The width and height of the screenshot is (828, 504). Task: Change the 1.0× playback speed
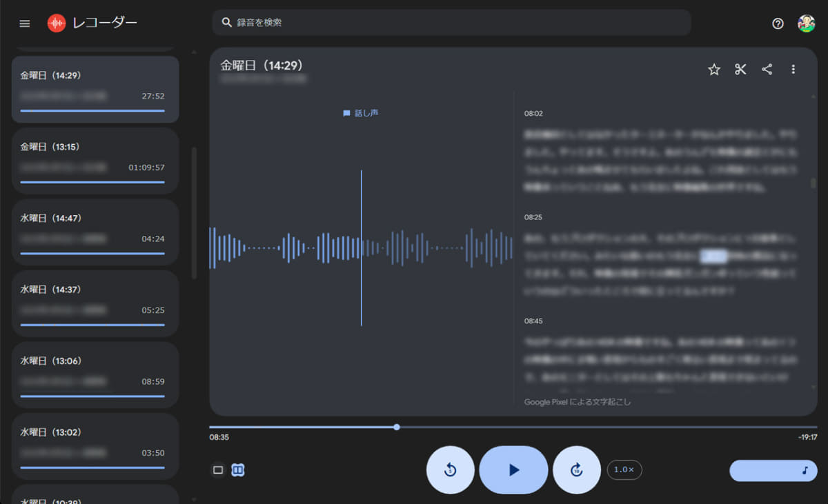click(624, 470)
